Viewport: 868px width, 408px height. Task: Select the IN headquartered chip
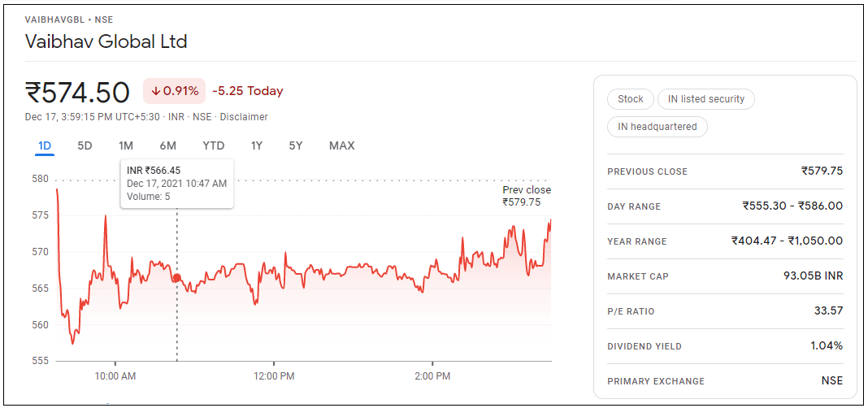tap(657, 127)
